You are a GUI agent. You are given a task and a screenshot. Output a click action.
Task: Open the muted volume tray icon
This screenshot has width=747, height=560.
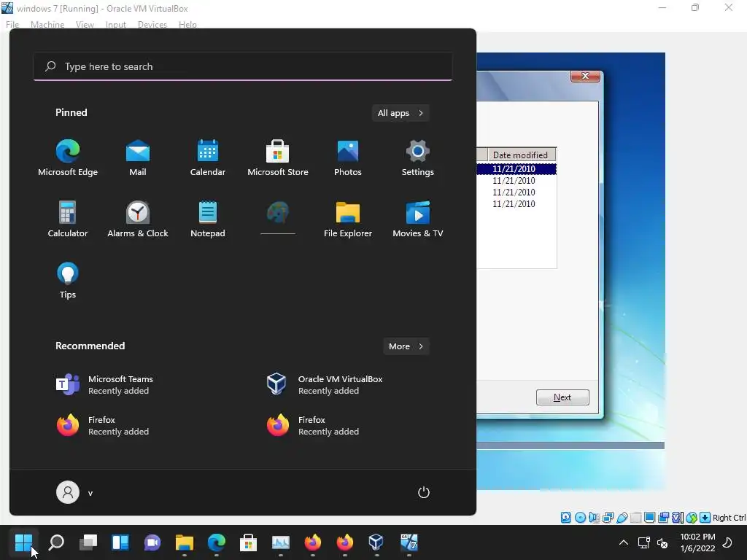click(662, 542)
